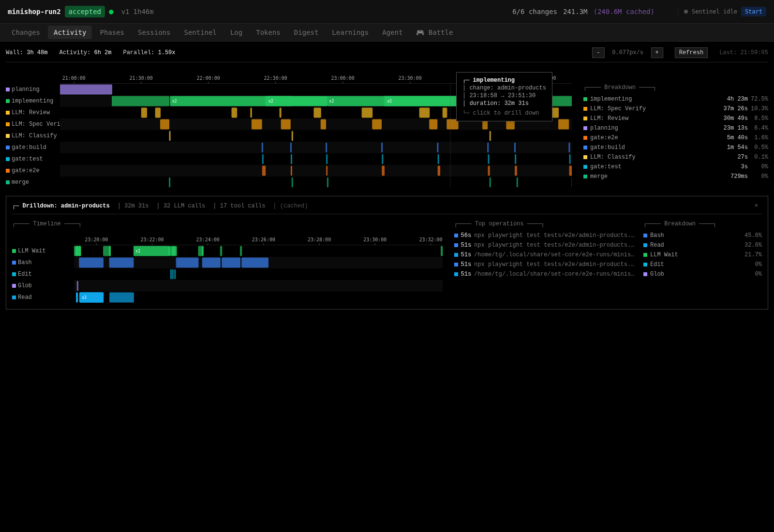Toggle the merge row legend square
The image size is (774, 532).
tap(7, 182)
